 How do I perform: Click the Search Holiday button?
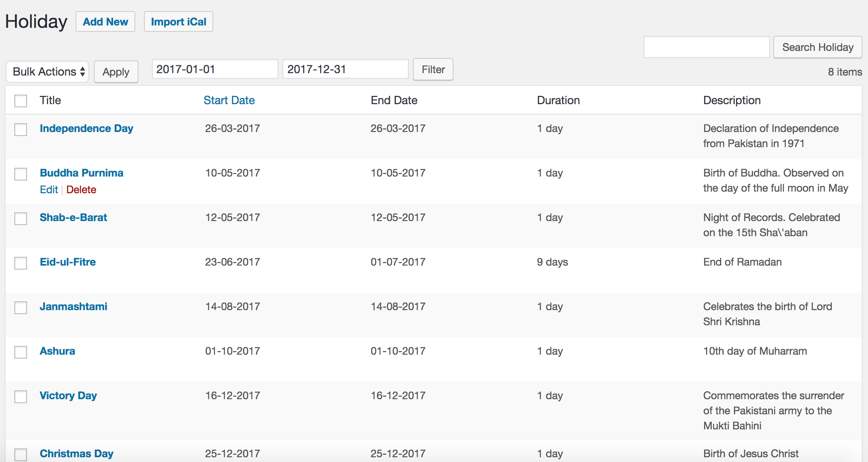point(817,47)
